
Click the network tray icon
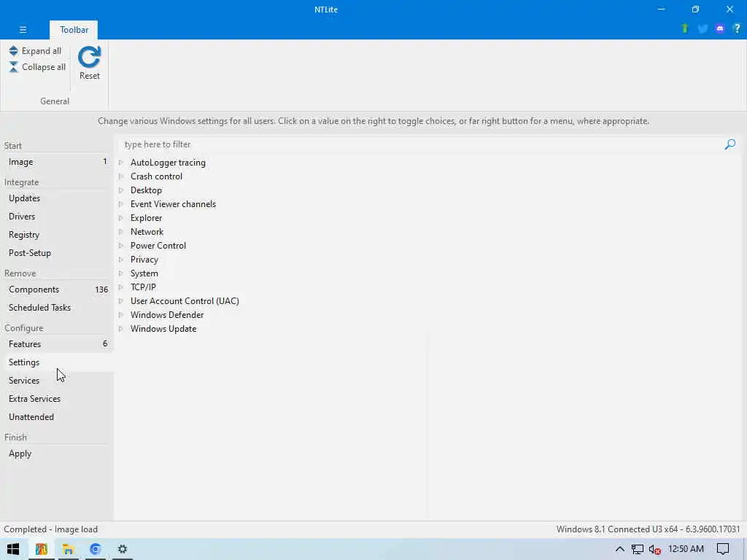coord(638,549)
